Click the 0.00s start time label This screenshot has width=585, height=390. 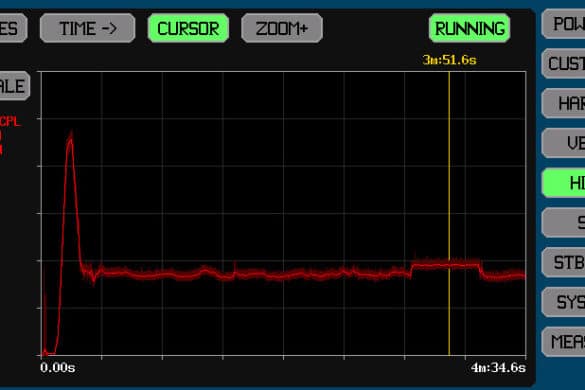(58, 368)
